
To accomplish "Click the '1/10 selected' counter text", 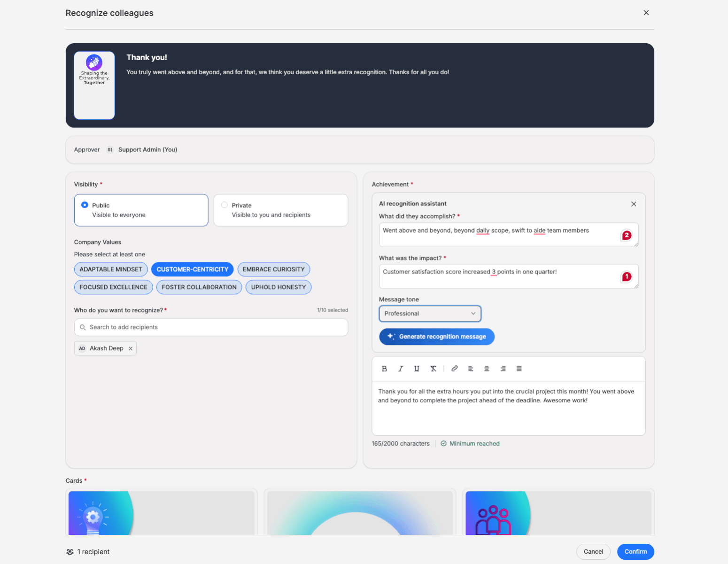I will (x=333, y=310).
